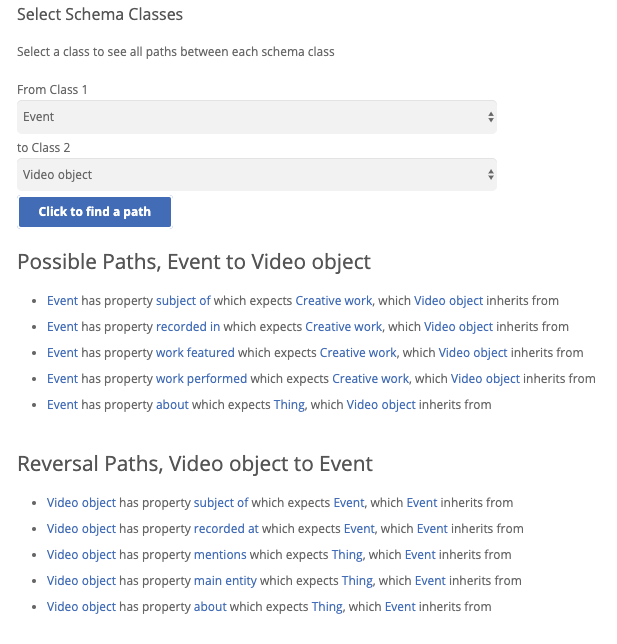Click 'Creative work' in the subject of row
Viewport: 617px width, 644px height.
[334, 301]
